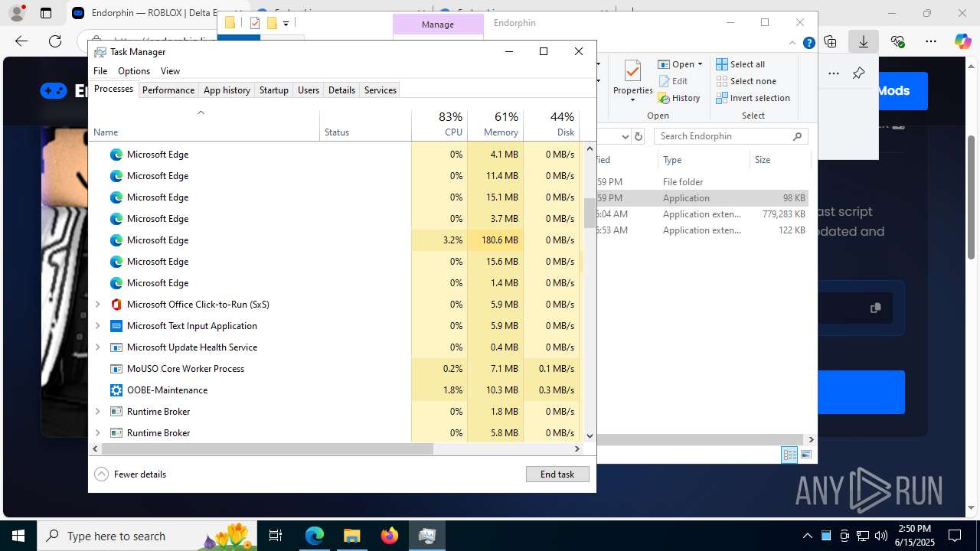980x551 pixels.
Task: Switch Explorer to Details view icon
Action: (789, 455)
